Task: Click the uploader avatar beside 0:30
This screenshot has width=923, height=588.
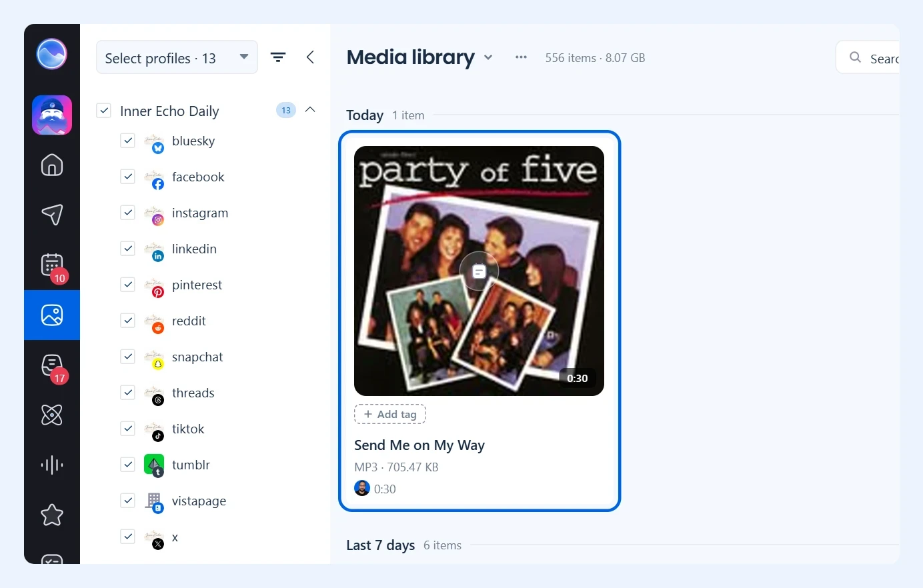Action: tap(362, 488)
